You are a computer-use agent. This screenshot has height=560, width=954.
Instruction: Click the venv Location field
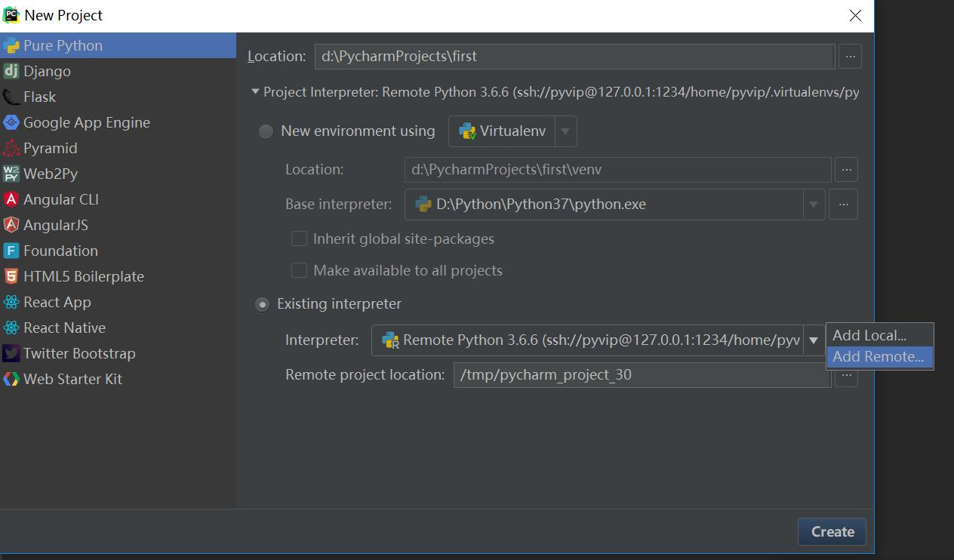coord(617,170)
